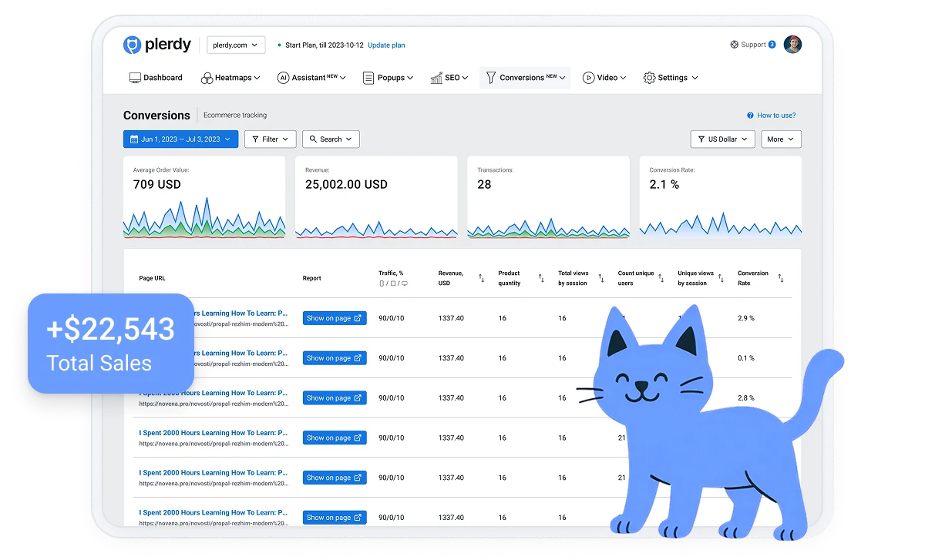925x560 pixels.
Task: Sort by Total views by session arrows
Action: point(600,278)
